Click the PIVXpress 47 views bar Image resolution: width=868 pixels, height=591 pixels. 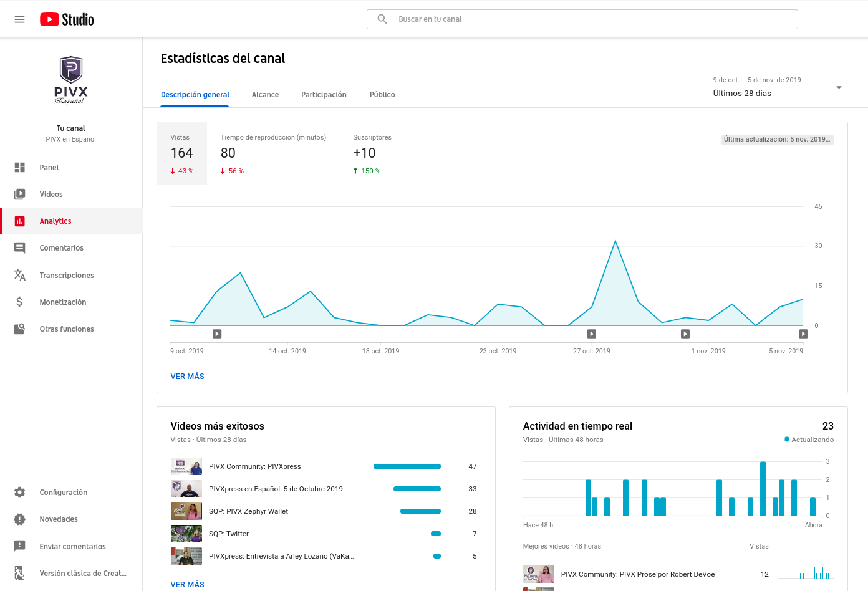coord(407,466)
